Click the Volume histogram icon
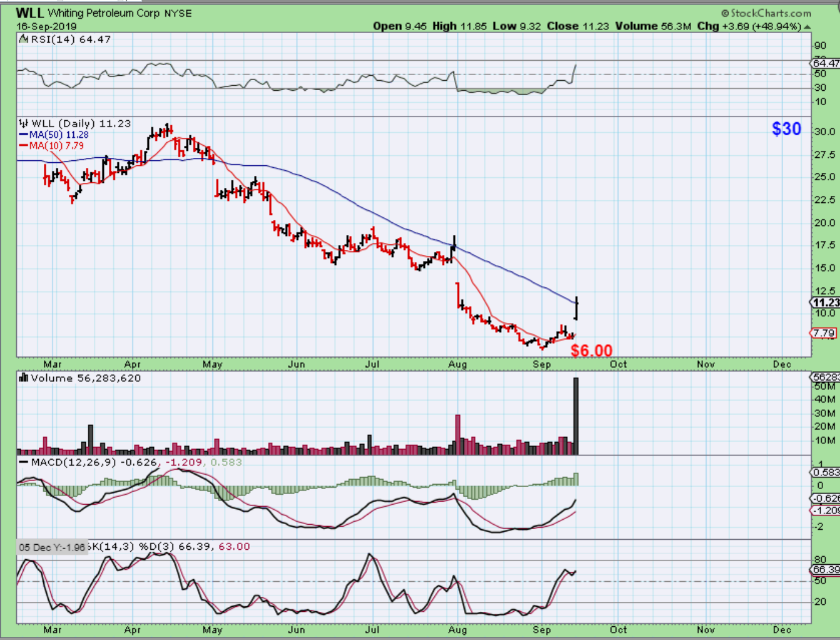The width and height of the screenshot is (840, 640). tap(24, 378)
